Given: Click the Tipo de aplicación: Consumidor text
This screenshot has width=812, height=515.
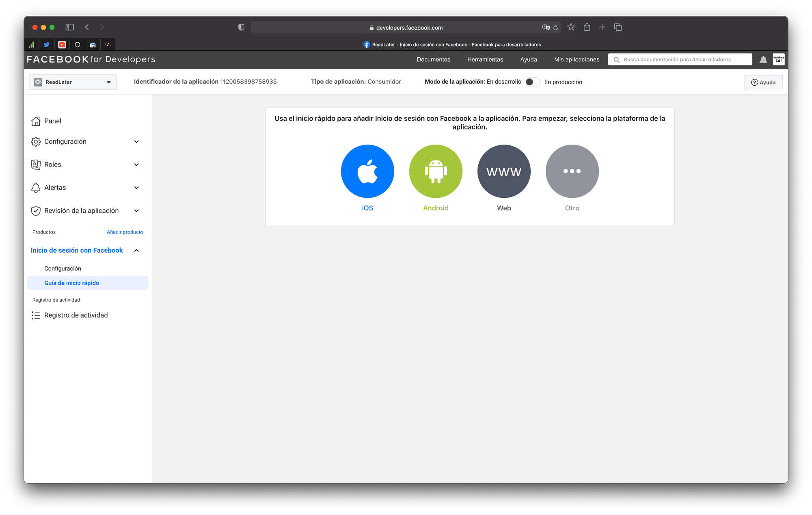Looking at the screenshot, I should [x=356, y=82].
